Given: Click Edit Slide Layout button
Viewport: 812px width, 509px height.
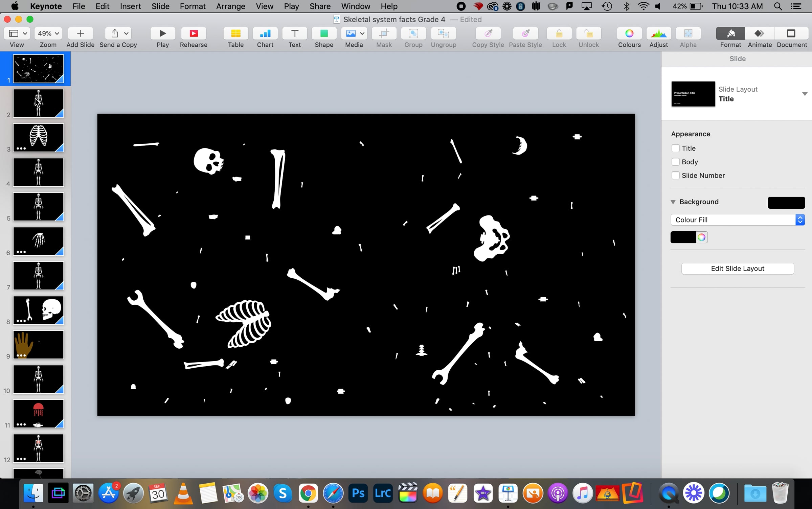Looking at the screenshot, I should point(737,269).
